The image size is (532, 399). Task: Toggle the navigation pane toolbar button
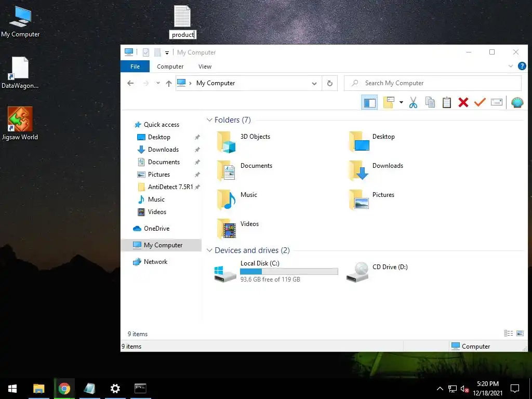(369, 102)
